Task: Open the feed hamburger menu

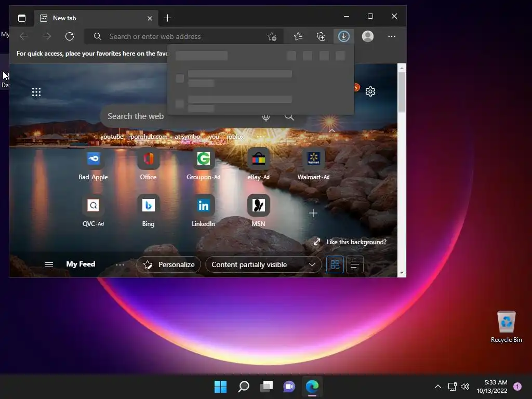Action: coord(49,264)
